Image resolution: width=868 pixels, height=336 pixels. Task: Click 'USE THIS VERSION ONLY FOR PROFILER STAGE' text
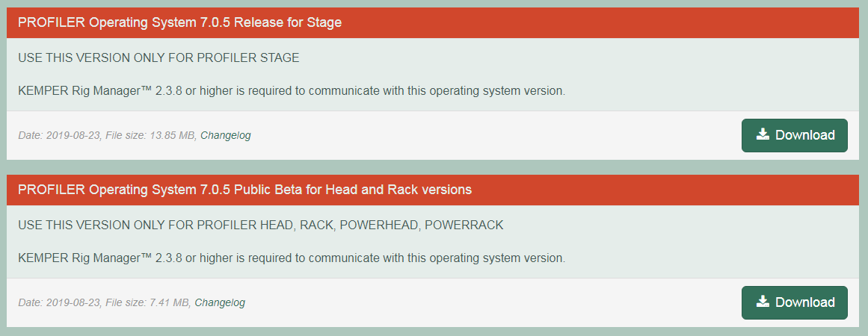(x=159, y=58)
